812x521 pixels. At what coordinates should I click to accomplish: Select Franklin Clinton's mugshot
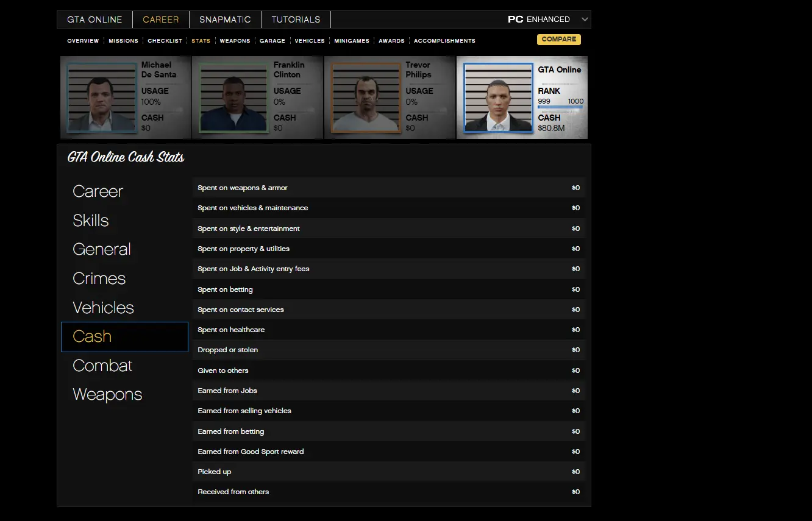pos(234,97)
